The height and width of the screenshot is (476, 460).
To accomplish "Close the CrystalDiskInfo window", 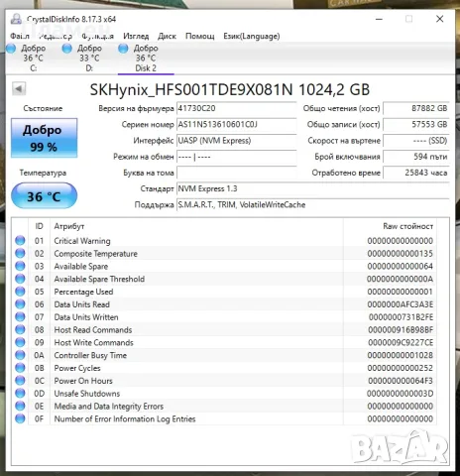I will point(439,19).
